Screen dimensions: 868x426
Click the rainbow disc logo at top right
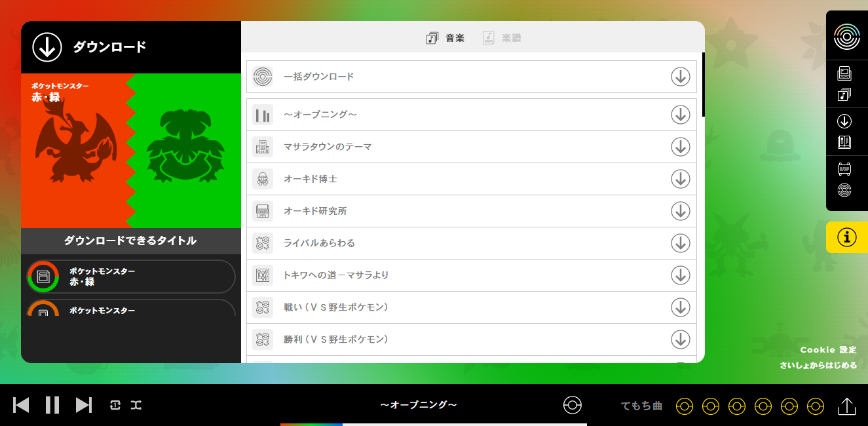coord(846,36)
